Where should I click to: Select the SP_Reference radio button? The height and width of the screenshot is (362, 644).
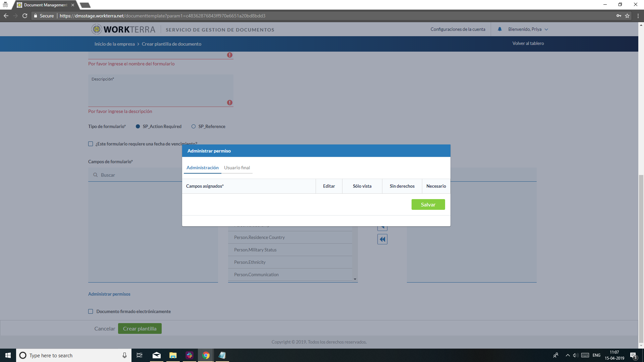[194, 126]
